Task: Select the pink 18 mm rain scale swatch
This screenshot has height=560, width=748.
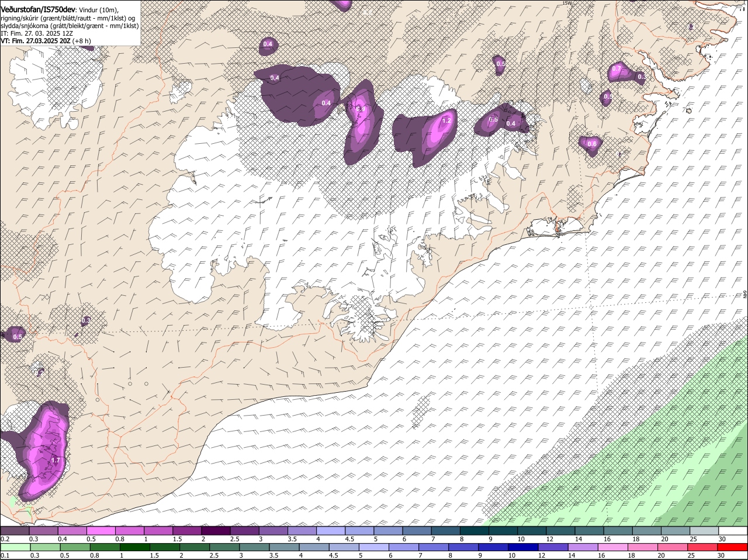Action: 642,548
